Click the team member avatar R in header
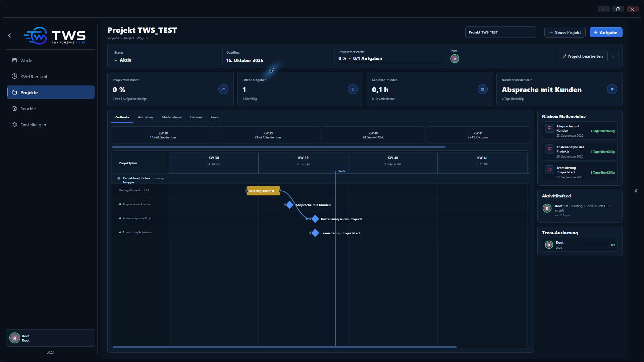644x362 pixels. [454, 59]
